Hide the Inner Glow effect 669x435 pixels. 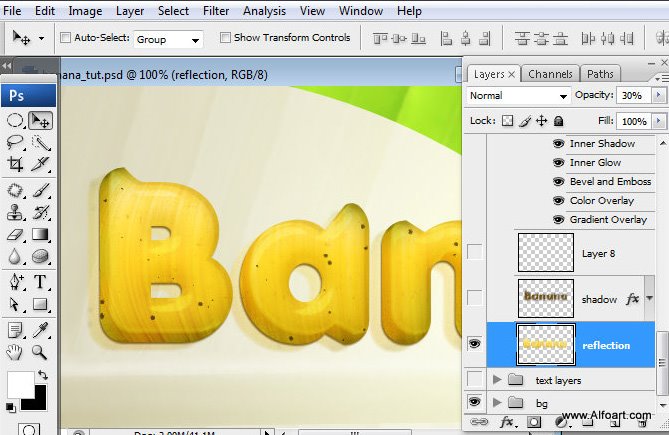[x=558, y=162]
